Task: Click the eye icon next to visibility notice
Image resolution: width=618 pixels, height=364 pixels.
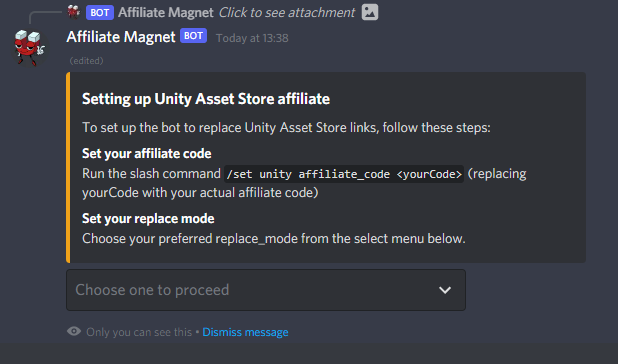Action: point(74,331)
